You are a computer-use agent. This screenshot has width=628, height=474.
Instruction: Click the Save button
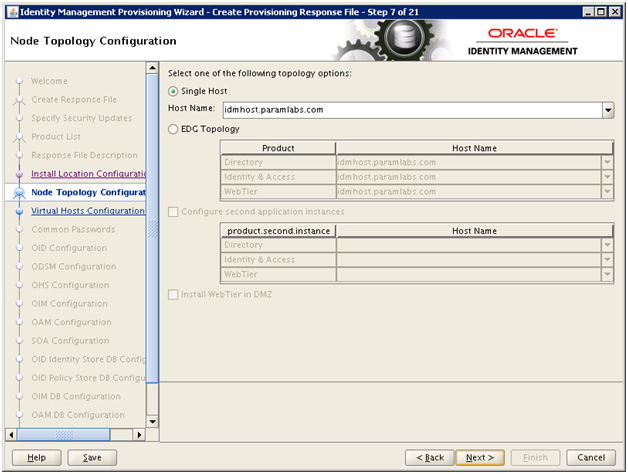pos(92,458)
